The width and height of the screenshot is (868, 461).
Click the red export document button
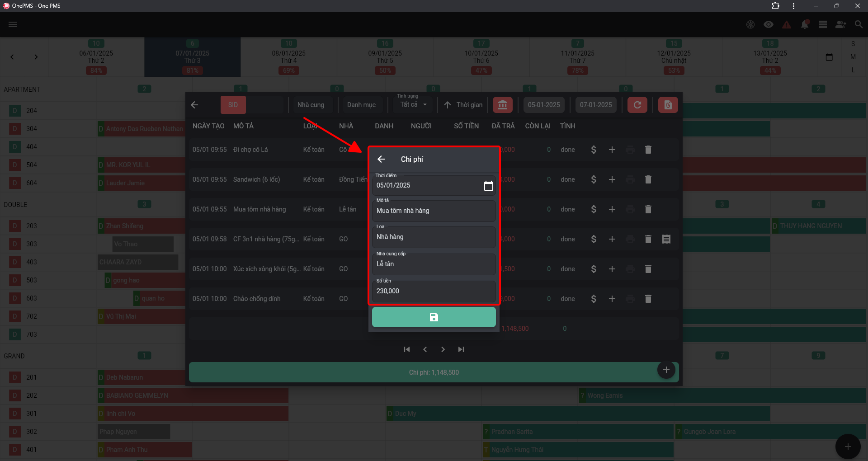(x=668, y=105)
